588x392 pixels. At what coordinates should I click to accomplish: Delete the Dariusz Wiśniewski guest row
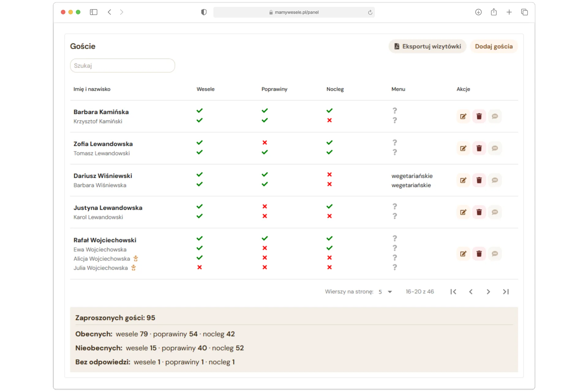tap(479, 180)
